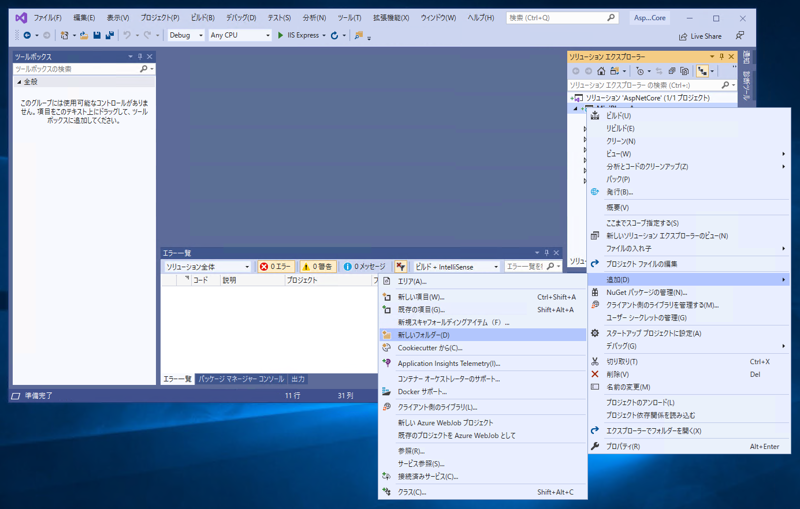Choose Docker サポート... from the submenu
Image resolution: width=800 pixels, height=509 pixels.
483,392
